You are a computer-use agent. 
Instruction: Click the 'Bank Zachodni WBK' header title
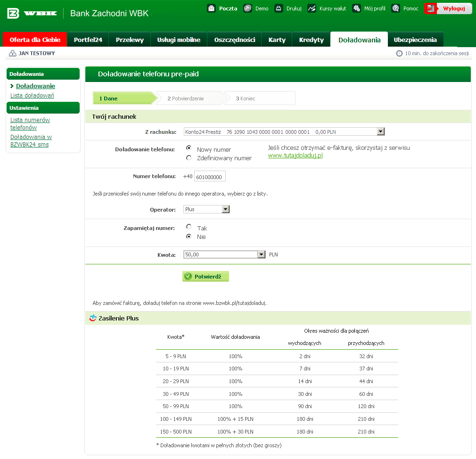click(x=109, y=13)
